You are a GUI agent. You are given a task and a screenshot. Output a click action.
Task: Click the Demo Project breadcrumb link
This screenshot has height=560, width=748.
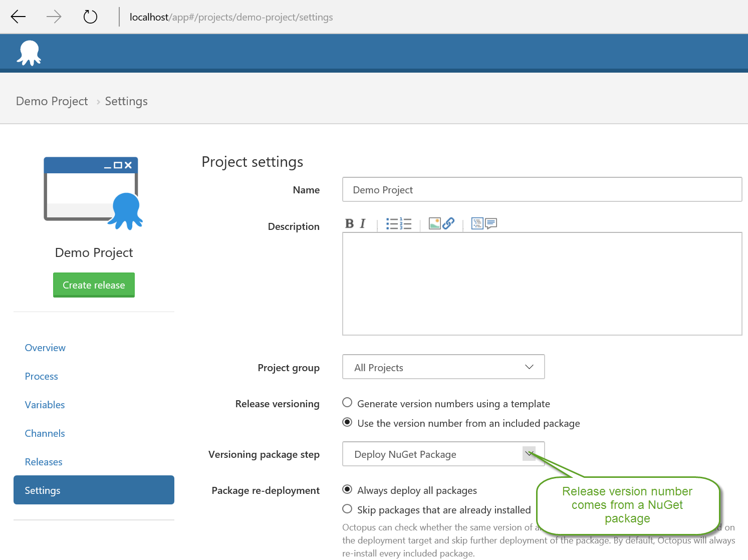(52, 101)
